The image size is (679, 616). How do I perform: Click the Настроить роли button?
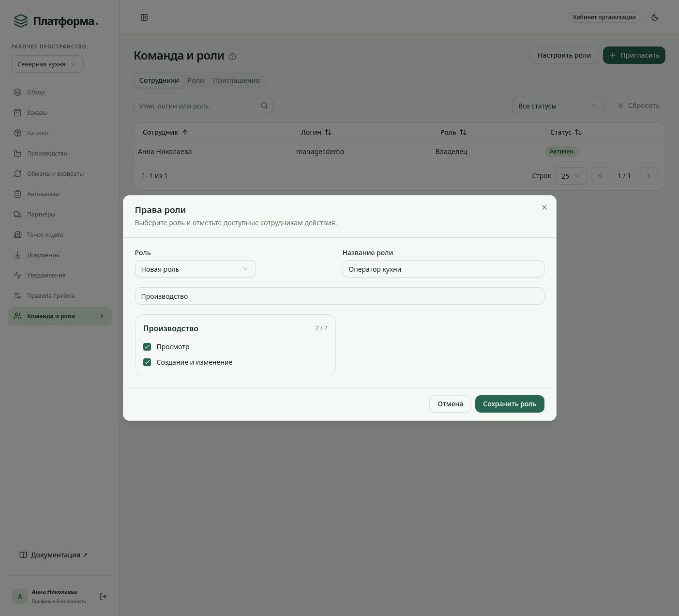coord(564,55)
